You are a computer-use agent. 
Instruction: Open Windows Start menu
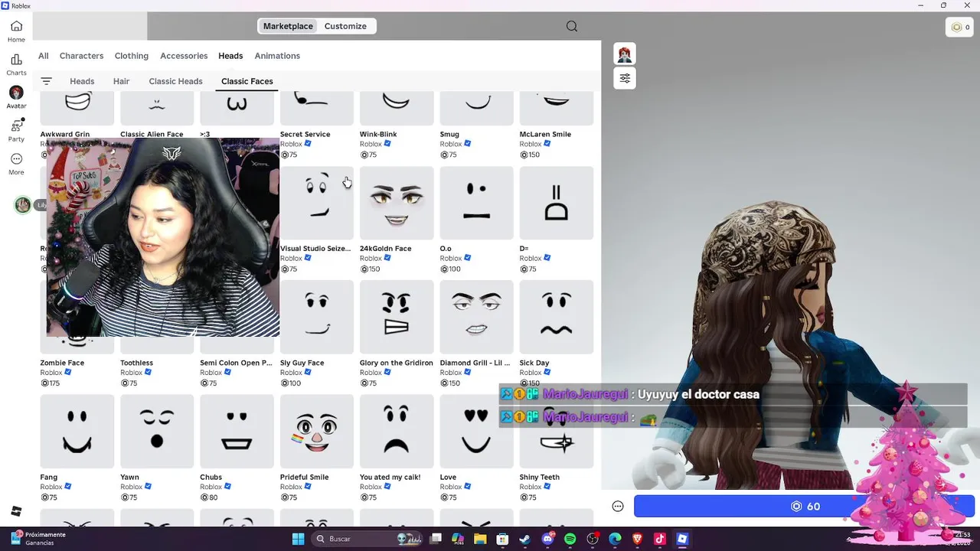coord(298,539)
